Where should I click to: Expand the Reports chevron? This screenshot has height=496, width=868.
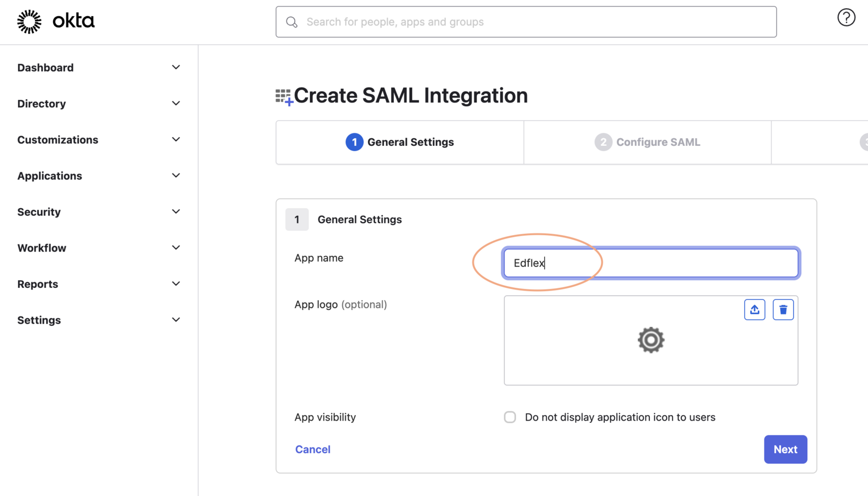point(176,284)
